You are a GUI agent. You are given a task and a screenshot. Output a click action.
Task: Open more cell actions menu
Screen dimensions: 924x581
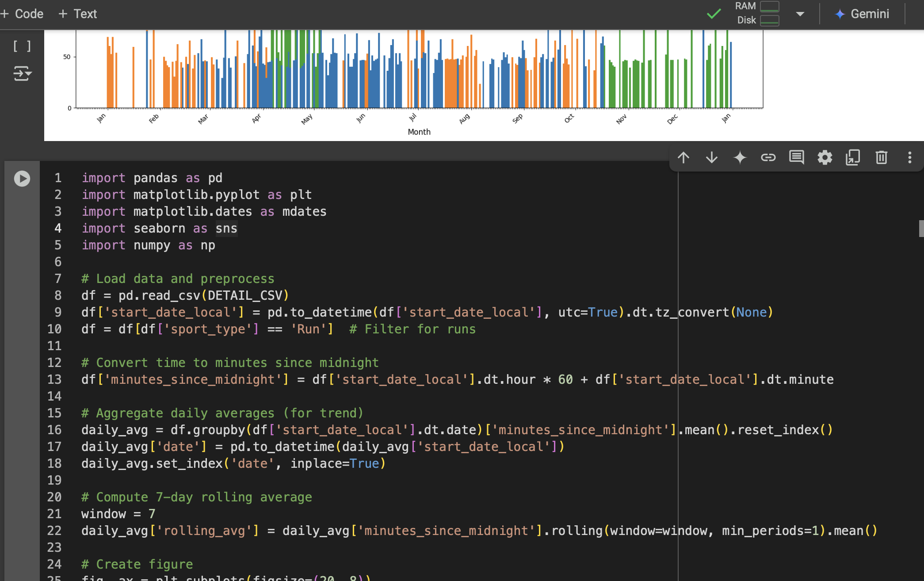pos(909,157)
